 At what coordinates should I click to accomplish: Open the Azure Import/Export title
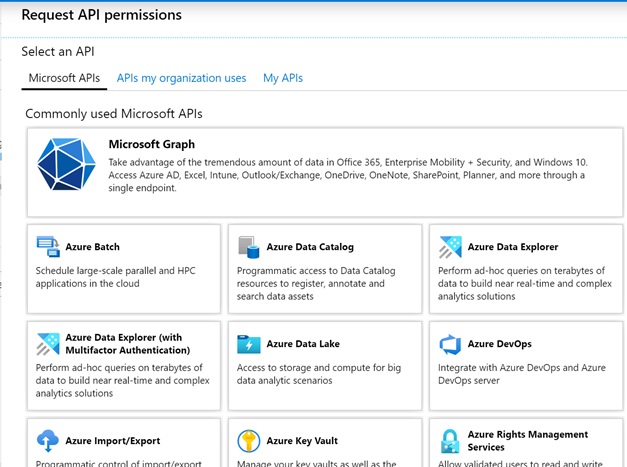(113, 441)
